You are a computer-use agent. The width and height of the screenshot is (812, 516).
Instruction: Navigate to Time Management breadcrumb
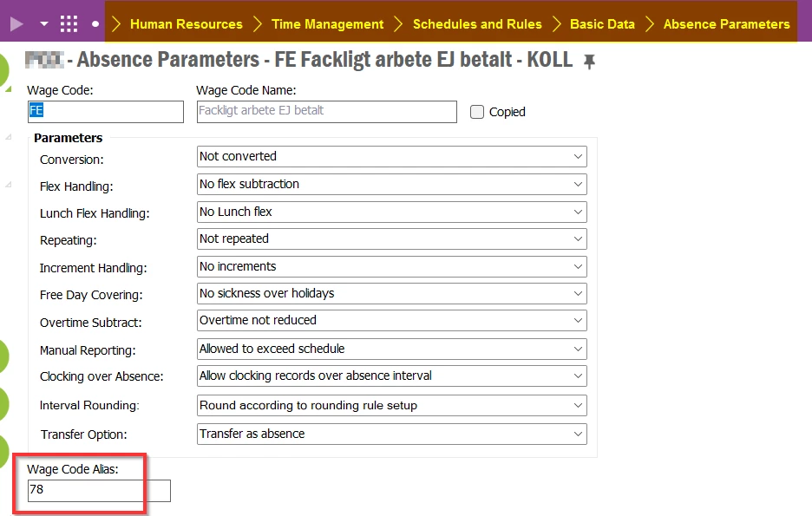click(327, 23)
